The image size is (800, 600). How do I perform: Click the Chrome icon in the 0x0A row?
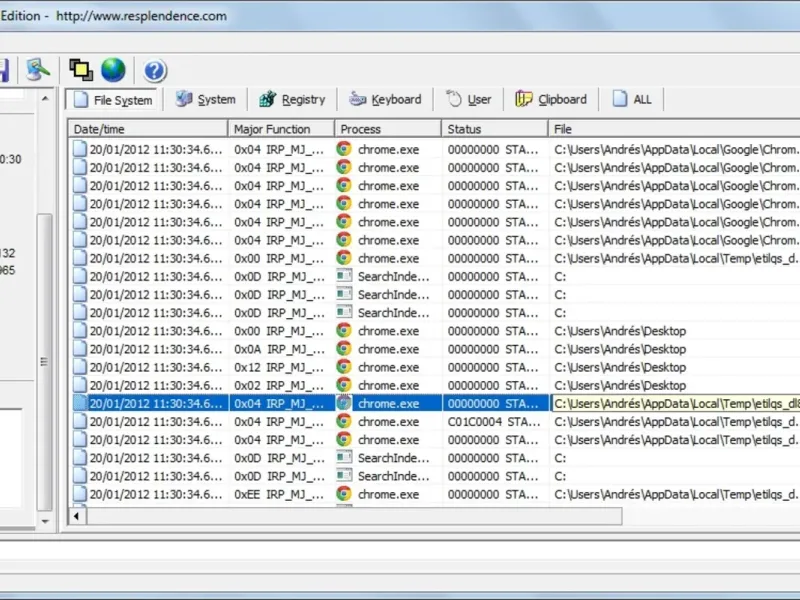click(x=344, y=349)
